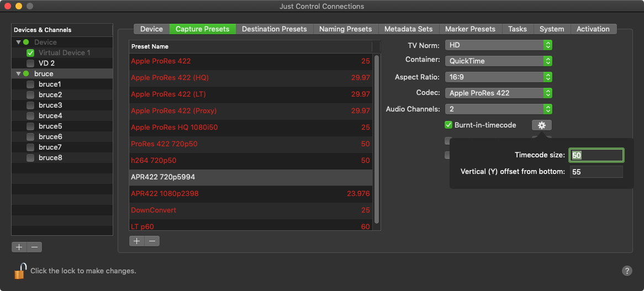Click the green status dot next to Device
This screenshot has height=291, width=644.
click(x=27, y=42)
